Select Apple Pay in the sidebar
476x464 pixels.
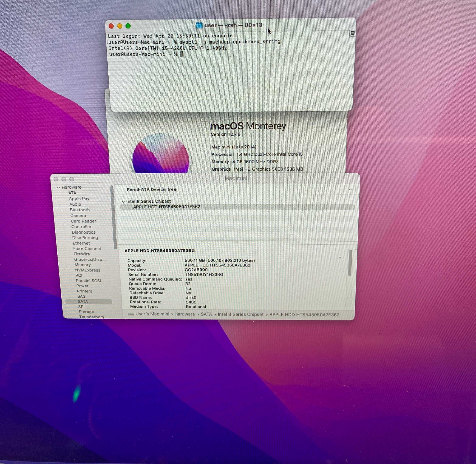coord(79,199)
